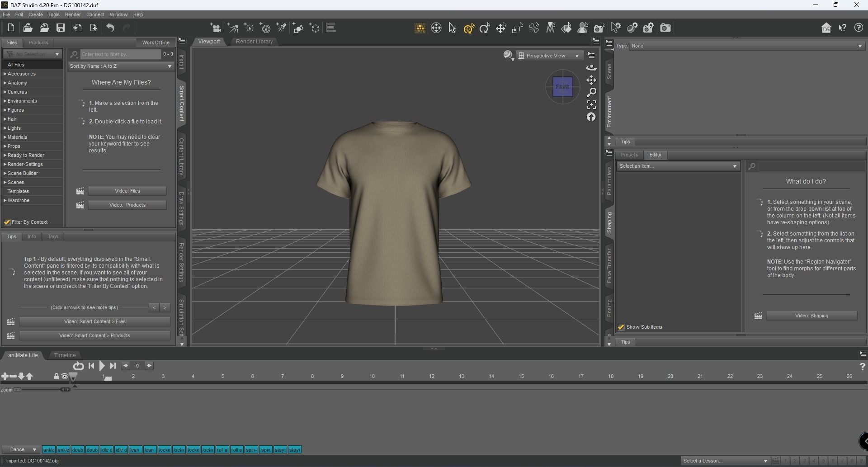Save the scene with the floppy disk icon

[x=61, y=28]
